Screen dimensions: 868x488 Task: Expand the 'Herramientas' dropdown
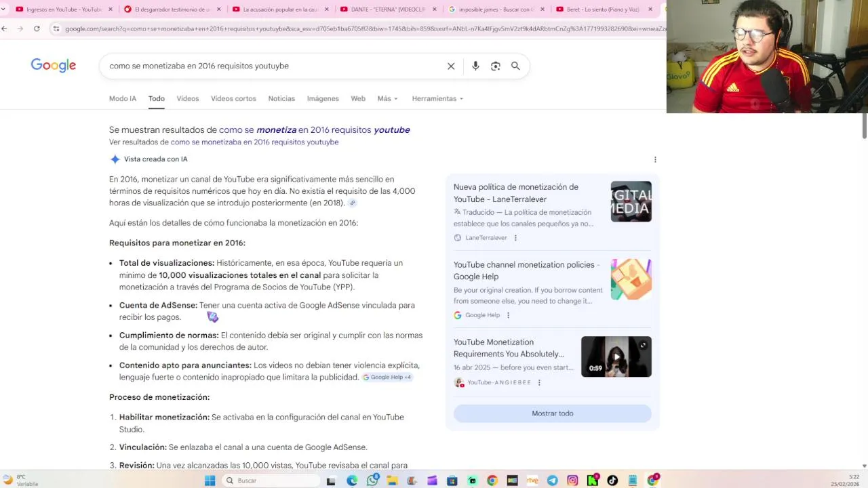437,98
